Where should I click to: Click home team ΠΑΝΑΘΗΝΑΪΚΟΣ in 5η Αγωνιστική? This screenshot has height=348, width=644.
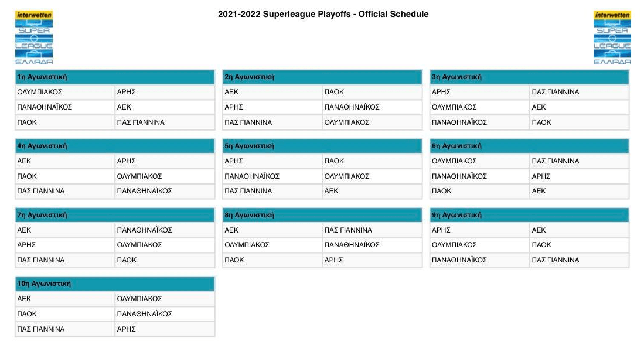point(252,176)
